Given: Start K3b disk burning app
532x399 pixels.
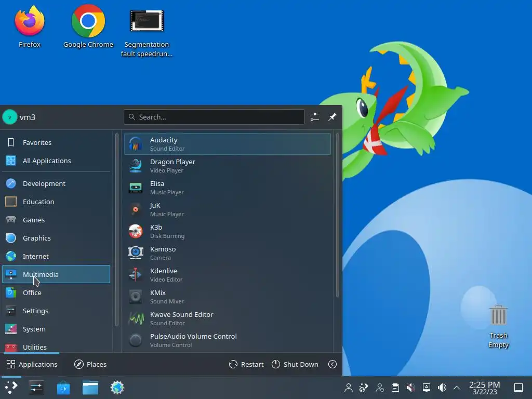Looking at the screenshot, I should tap(228, 231).
